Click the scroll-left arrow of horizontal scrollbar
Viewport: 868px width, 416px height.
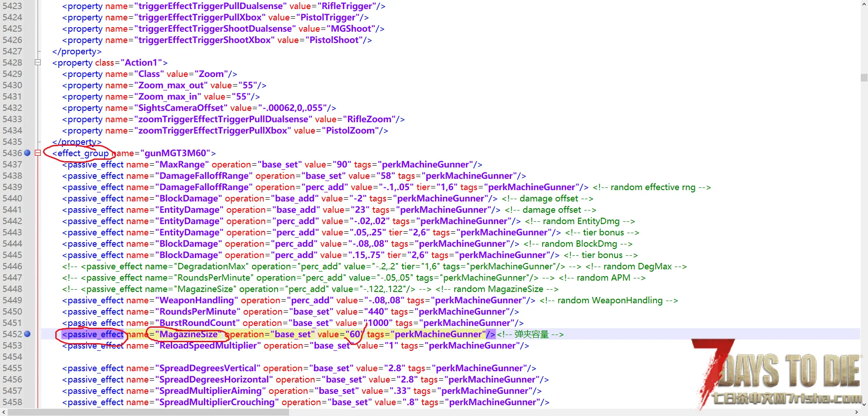[x=4, y=412]
